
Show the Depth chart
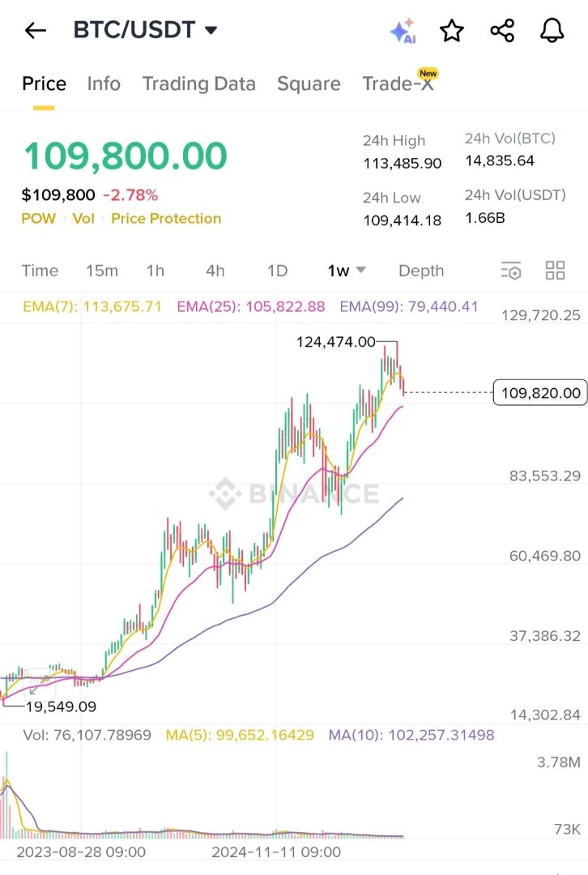(x=421, y=271)
